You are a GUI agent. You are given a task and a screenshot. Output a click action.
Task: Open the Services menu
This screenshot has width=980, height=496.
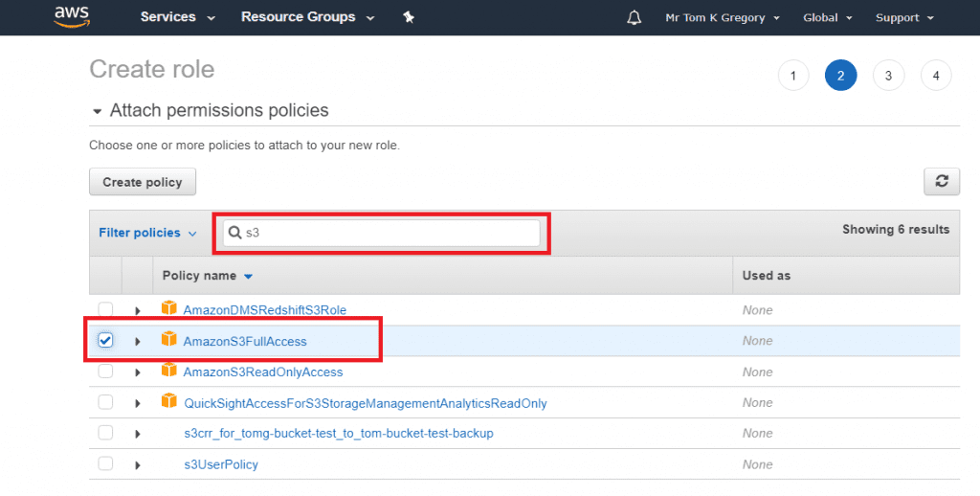(177, 17)
